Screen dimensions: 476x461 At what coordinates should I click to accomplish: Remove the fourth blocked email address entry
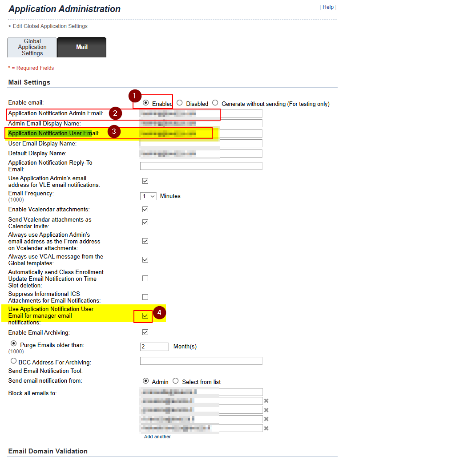266,419
